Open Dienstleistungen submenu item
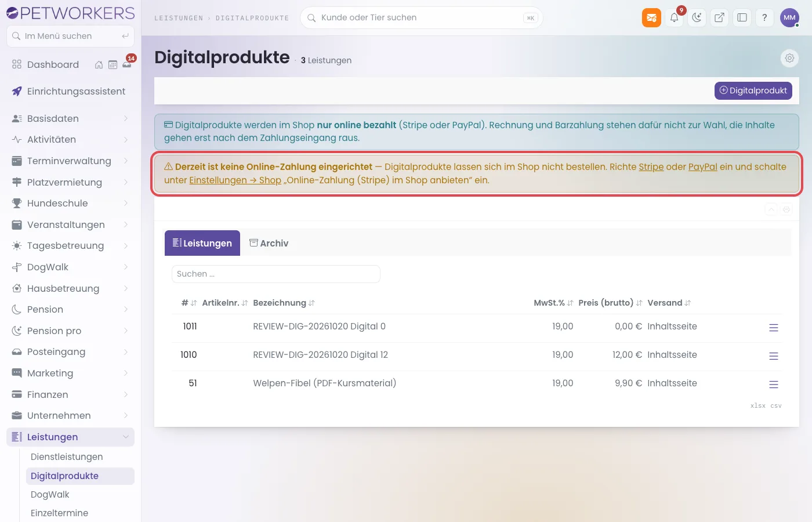 click(x=80, y=456)
